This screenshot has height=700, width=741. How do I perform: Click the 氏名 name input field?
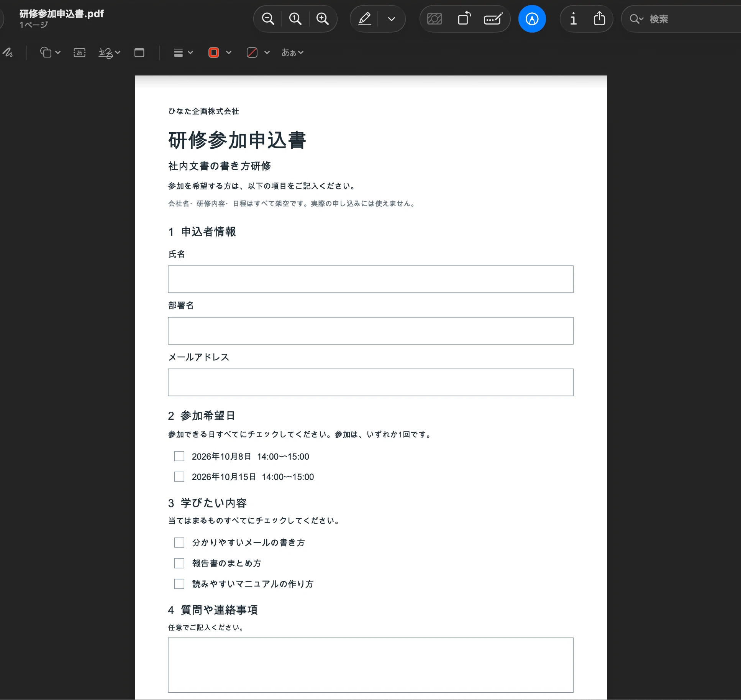pyautogui.click(x=370, y=279)
